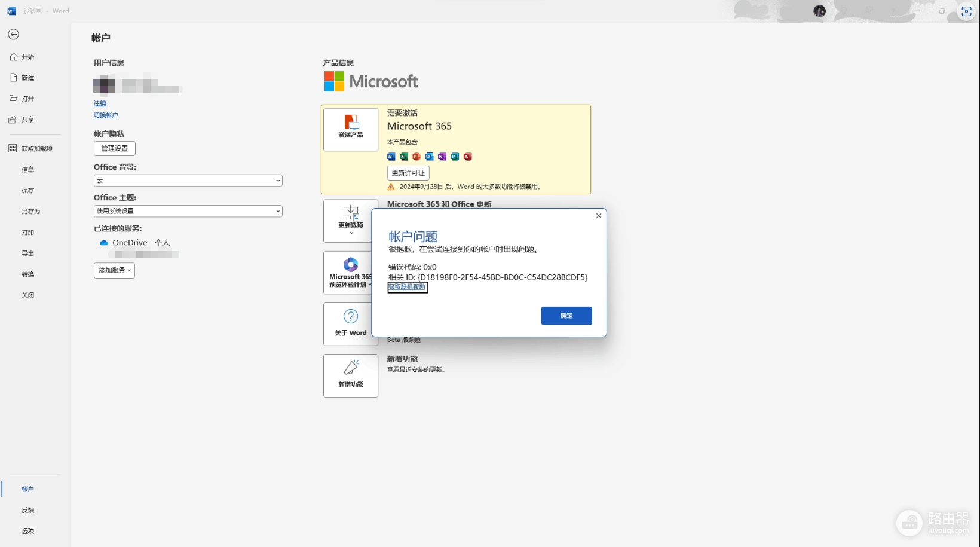This screenshot has height=547, width=980.
Task: Click the Word logo in title bar
Action: click(11, 11)
